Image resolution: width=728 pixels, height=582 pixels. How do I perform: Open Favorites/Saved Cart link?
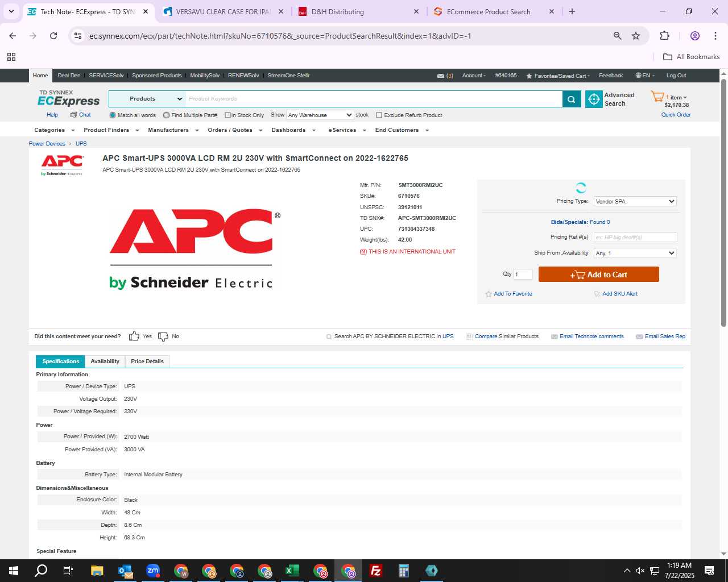coord(558,76)
